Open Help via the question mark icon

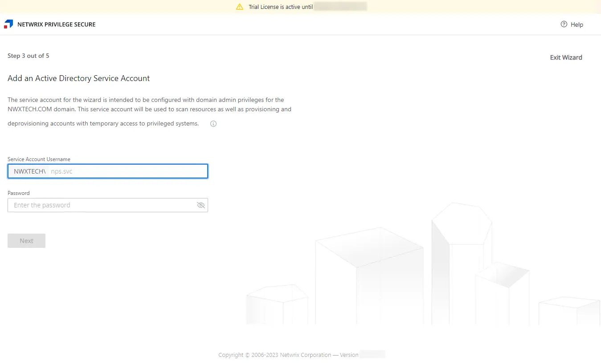tap(564, 24)
